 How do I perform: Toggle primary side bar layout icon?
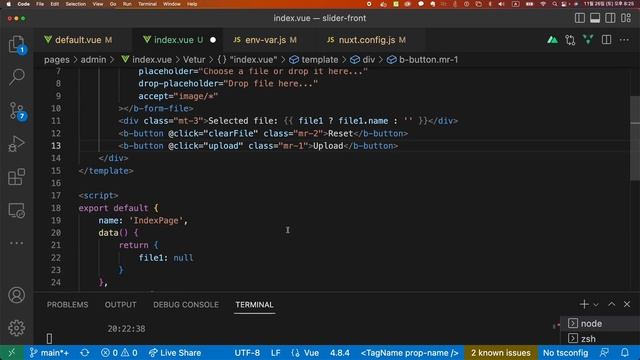tap(580, 18)
